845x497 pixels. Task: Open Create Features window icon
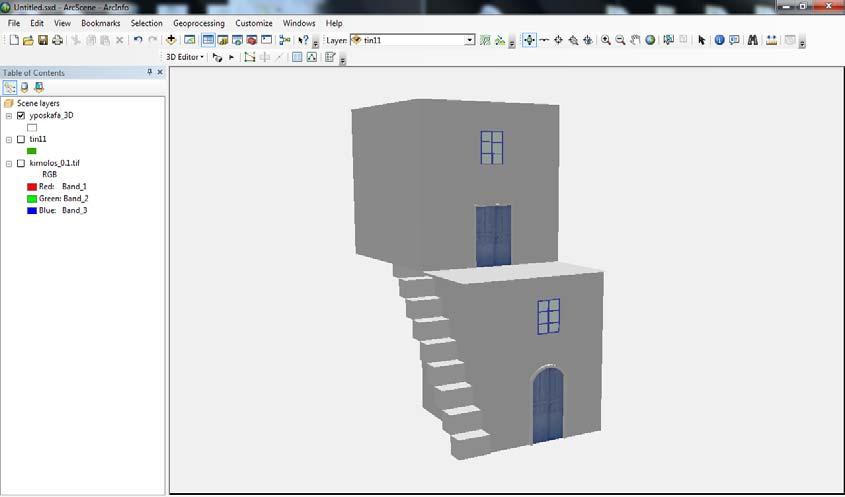(x=330, y=57)
